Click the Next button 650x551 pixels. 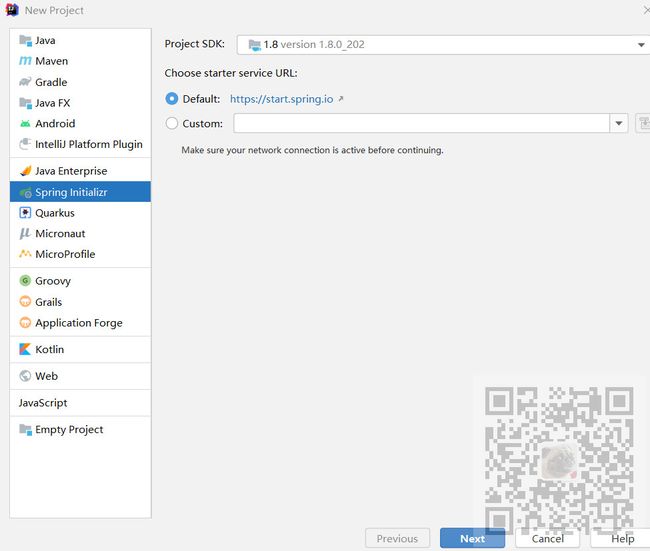pos(472,539)
